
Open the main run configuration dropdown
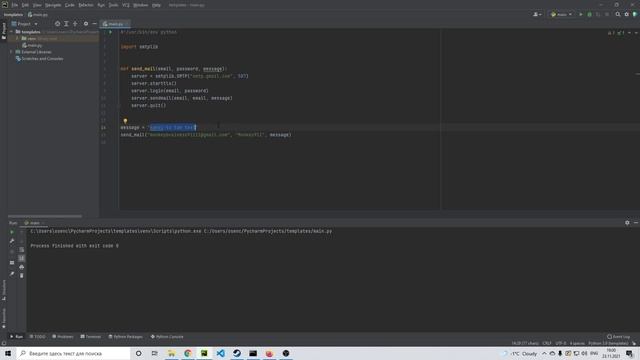(x=562, y=14)
